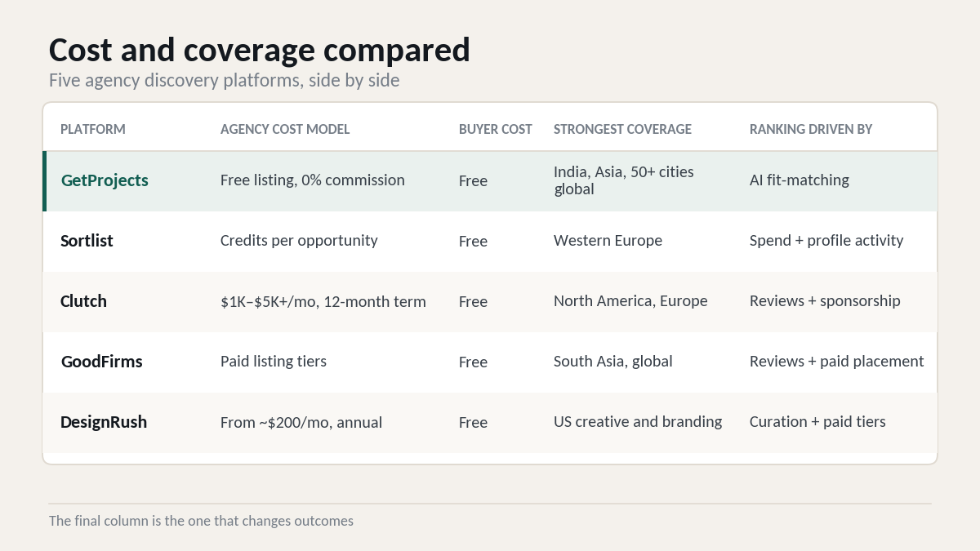
Task: Click 'Curation + paid tiers' cell
Action: (817, 422)
